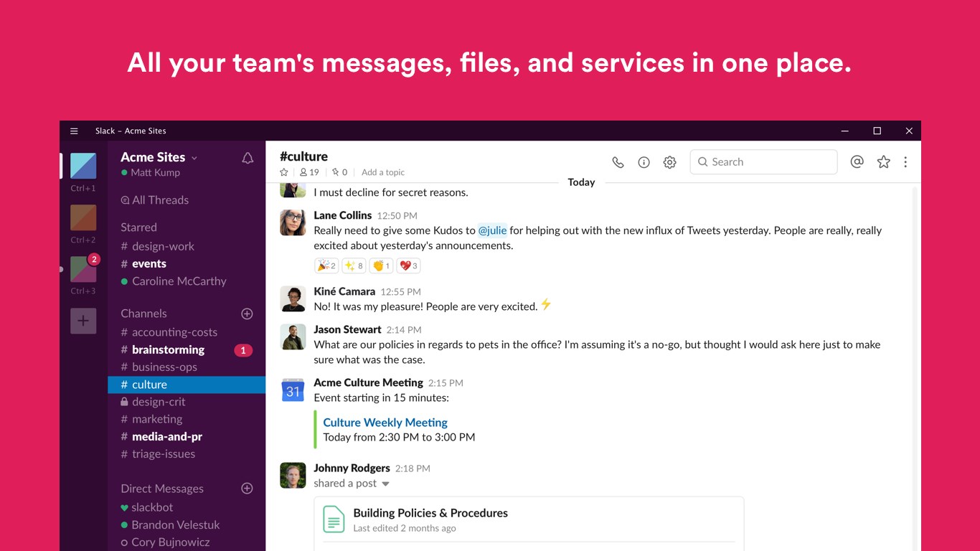Image resolution: width=980 pixels, height=551 pixels.
Task: Expand Acme Sites workspace menu
Action: (x=159, y=157)
